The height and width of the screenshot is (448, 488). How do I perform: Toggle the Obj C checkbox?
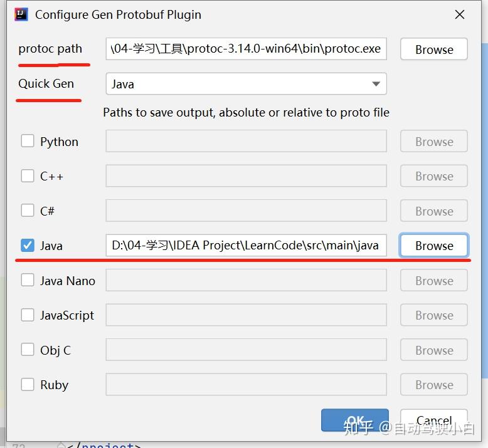pyautogui.click(x=28, y=350)
